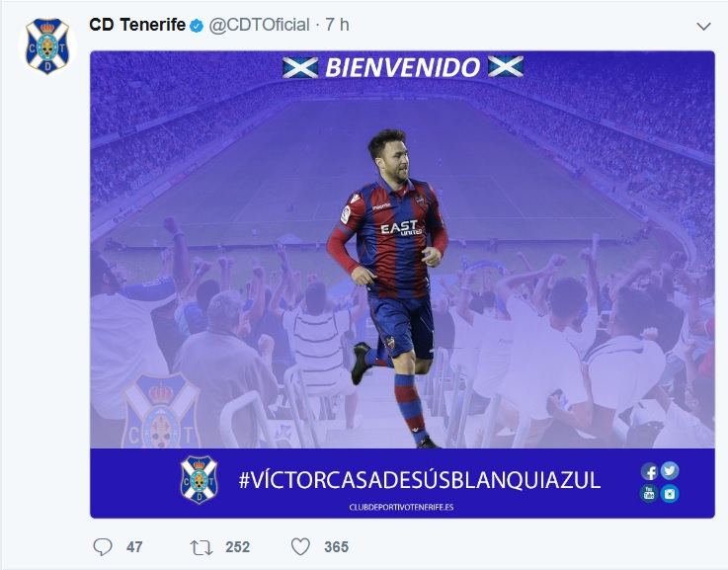Open the tweet via the 7 h timestamp
728x570 pixels.
pyautogui.click(x=337, y=25)
